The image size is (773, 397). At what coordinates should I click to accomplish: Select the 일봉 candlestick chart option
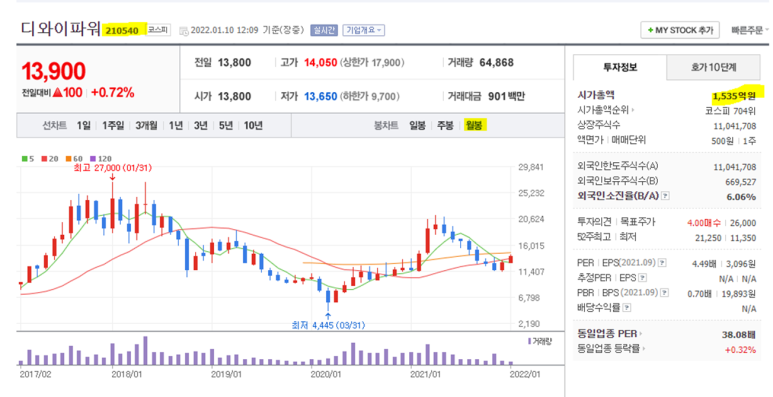click(x=417, y=126)
